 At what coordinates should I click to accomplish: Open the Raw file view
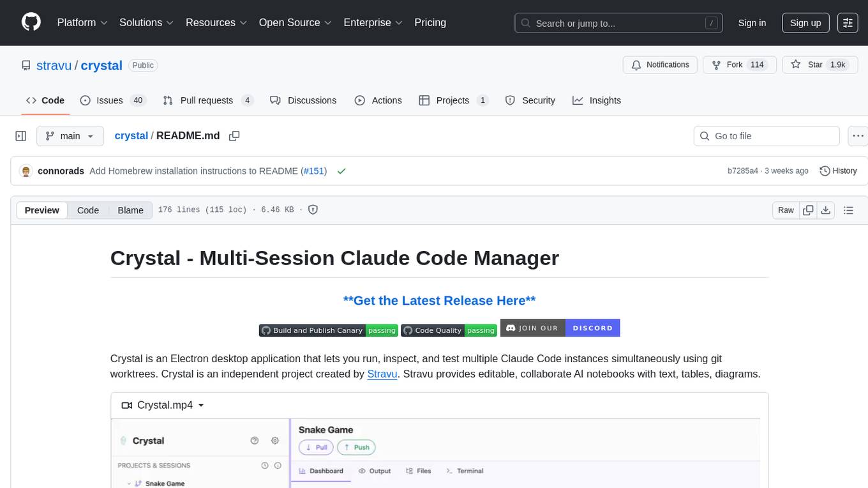786,210
